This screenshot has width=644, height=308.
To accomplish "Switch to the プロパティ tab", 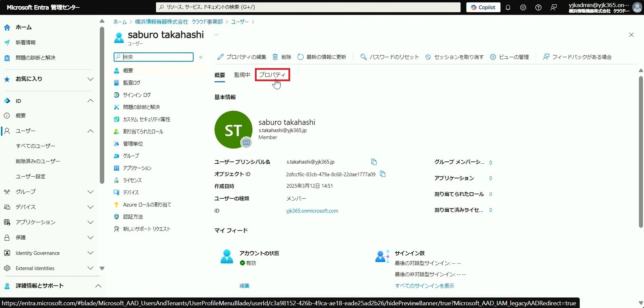I will [272, 75].
